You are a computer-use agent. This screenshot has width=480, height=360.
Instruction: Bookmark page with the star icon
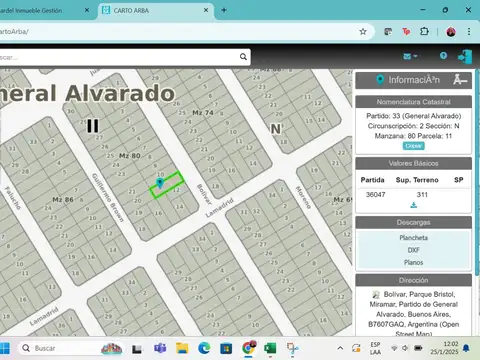(x=363, y=32)
